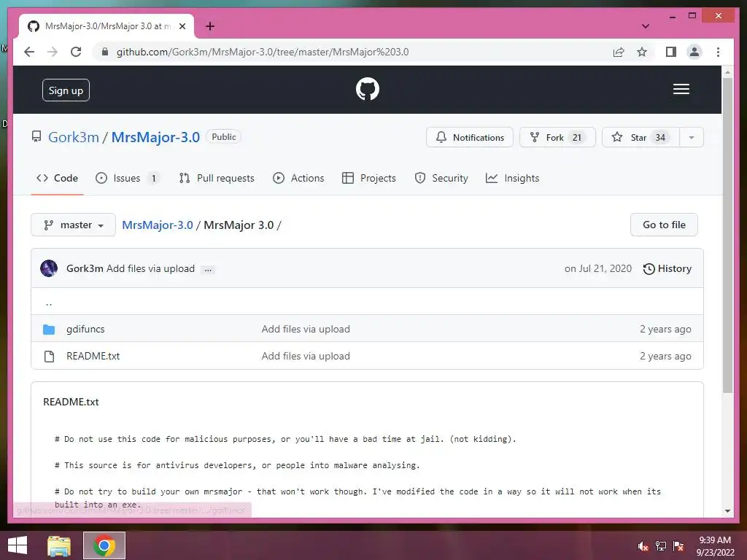Open the Projects tab

pos(369,178)
